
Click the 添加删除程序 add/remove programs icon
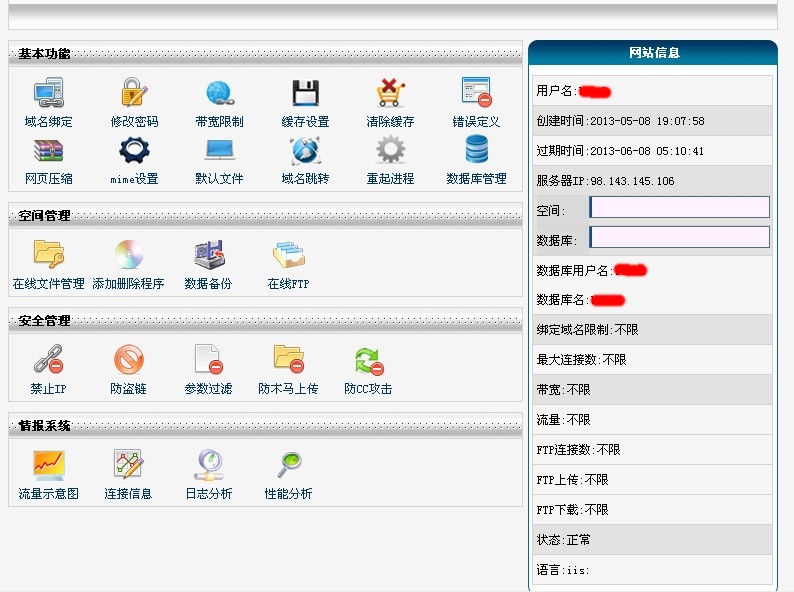click(x=128, y=256)
